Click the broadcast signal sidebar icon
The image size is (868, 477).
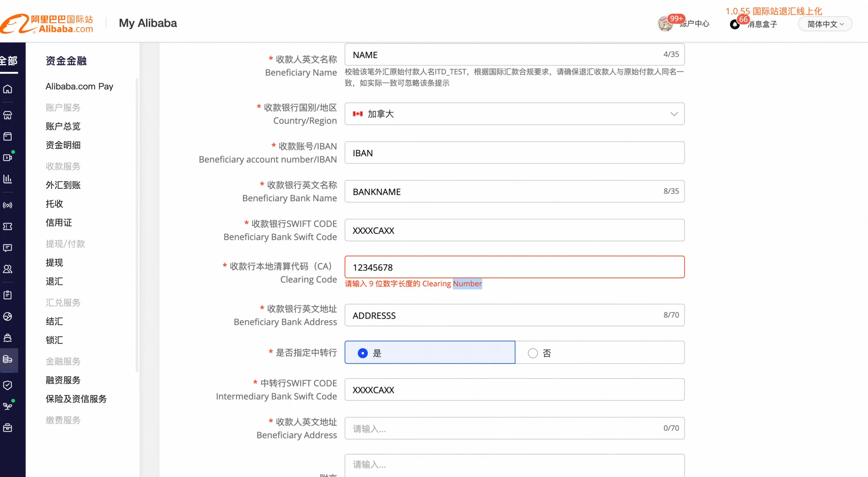pos(7,205)
